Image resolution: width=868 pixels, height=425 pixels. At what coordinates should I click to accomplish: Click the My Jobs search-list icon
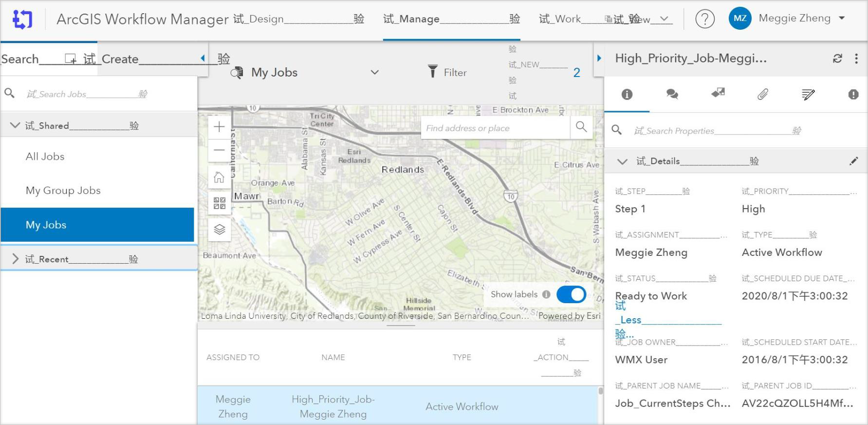[237, 73]
